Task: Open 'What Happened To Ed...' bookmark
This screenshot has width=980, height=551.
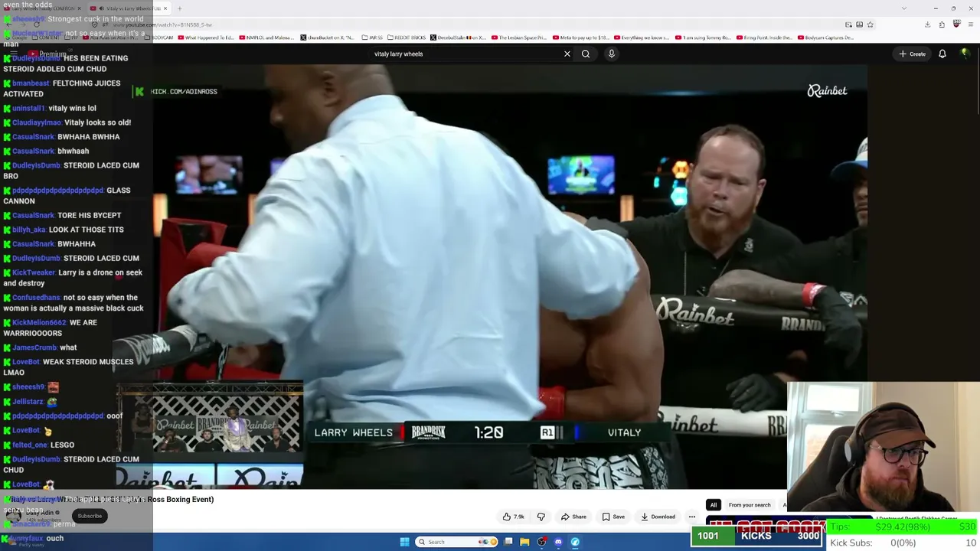Action: (x=207, y=37)
